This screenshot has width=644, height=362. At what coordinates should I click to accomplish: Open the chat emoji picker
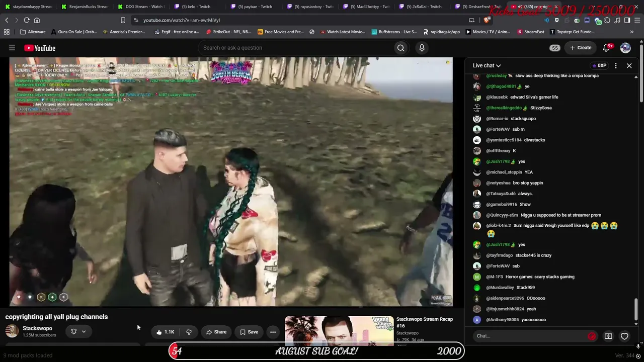point(592,336)
